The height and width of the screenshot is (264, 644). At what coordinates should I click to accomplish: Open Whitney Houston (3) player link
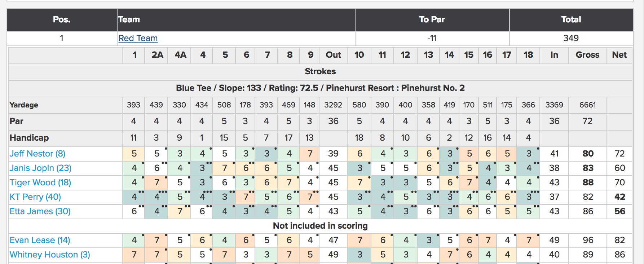[x=50, y=255]
